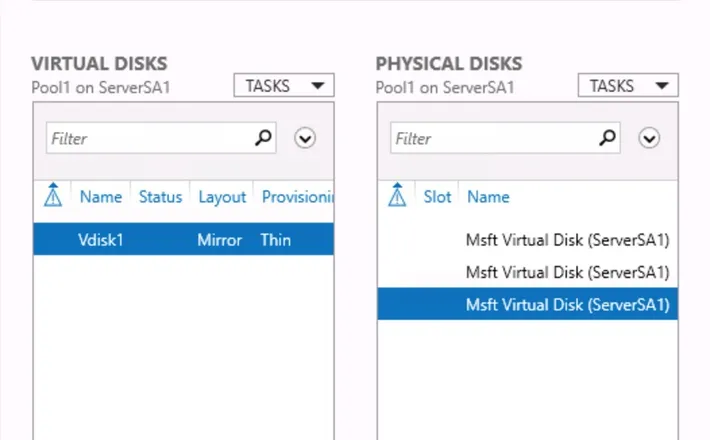Expand Virtual Disks filter options chevron
This screenshot has height=440, width=710.
click(x=305, y=138)
